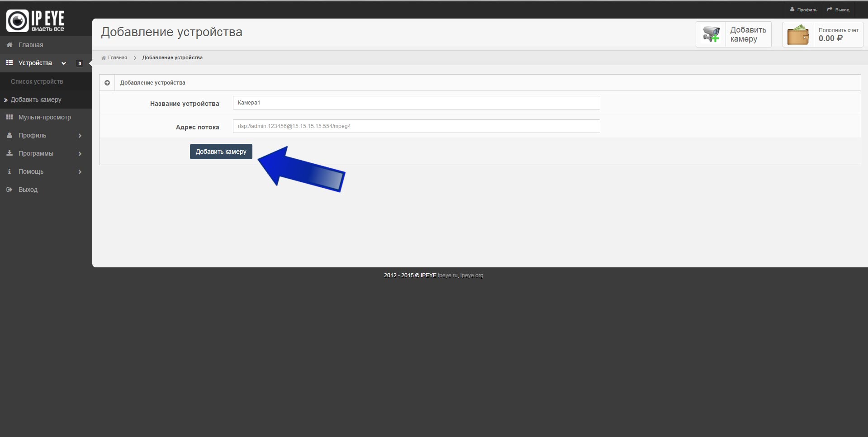
Task: Collapse the Устройства menu chevron
Action: 64,63
